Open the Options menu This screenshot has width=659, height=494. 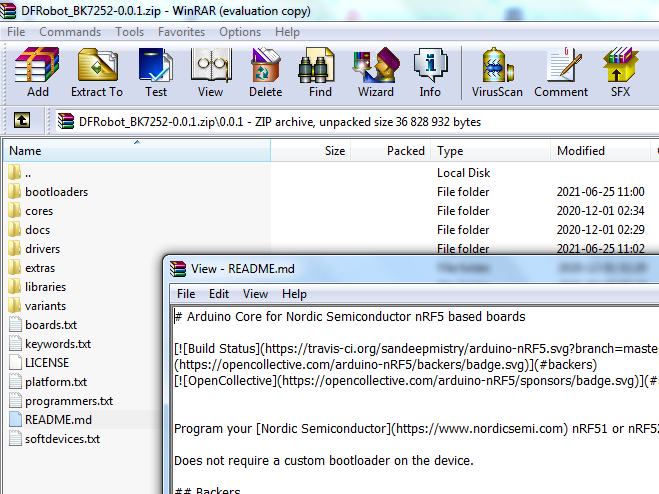coord(240,32)
